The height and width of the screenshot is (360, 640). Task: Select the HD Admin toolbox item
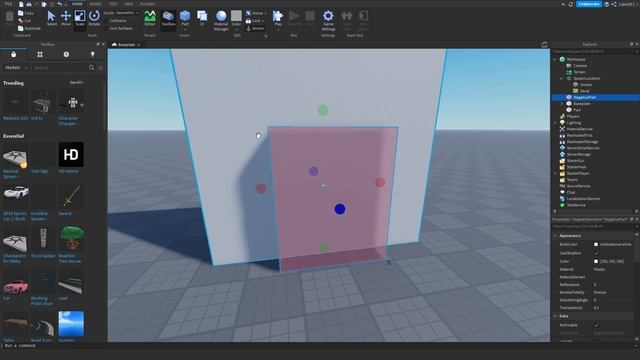tap(71, 158)
